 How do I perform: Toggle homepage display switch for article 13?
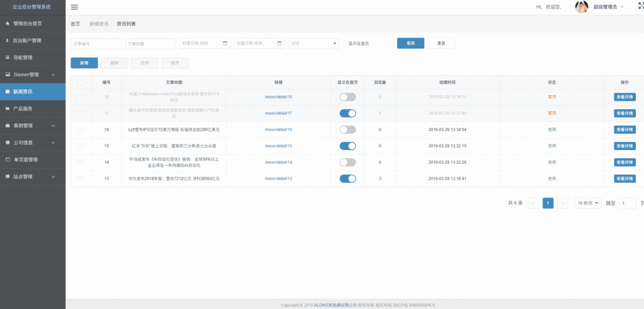pos(348,179)
